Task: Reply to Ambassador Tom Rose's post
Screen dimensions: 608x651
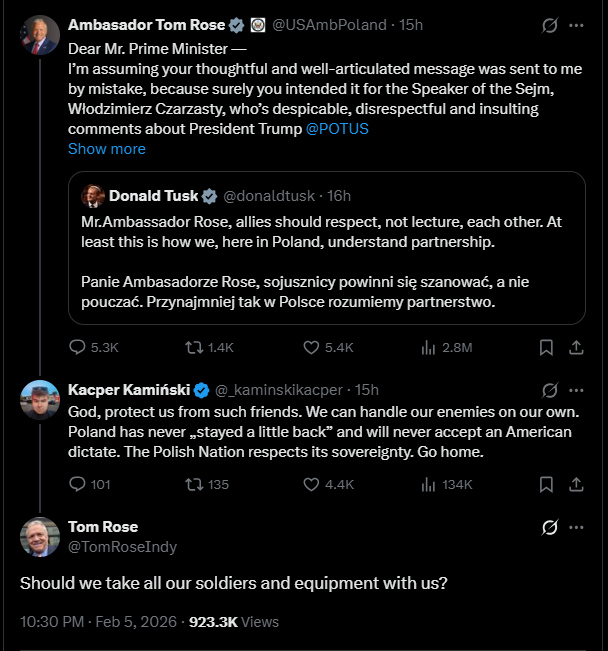Action: click(78, 347)
